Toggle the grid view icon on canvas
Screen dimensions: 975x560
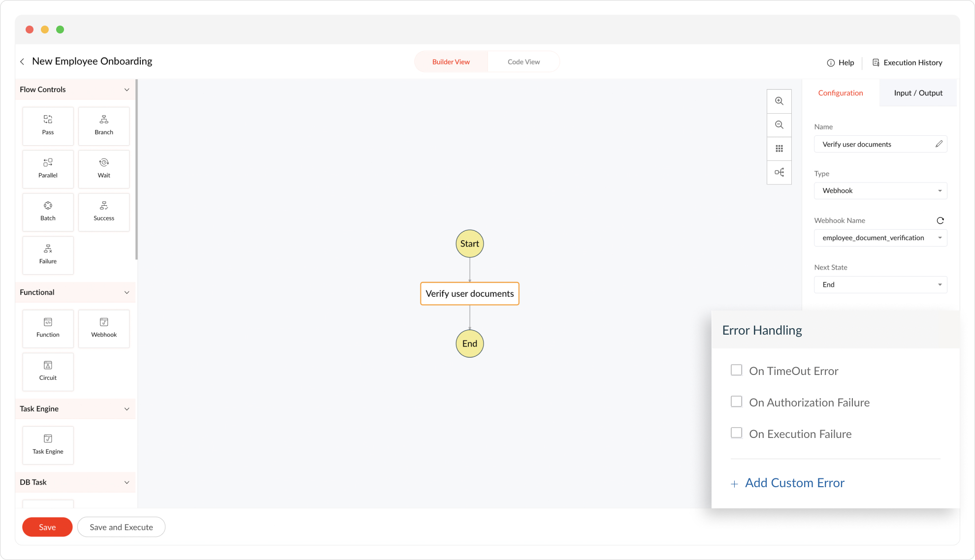(779, 149)
